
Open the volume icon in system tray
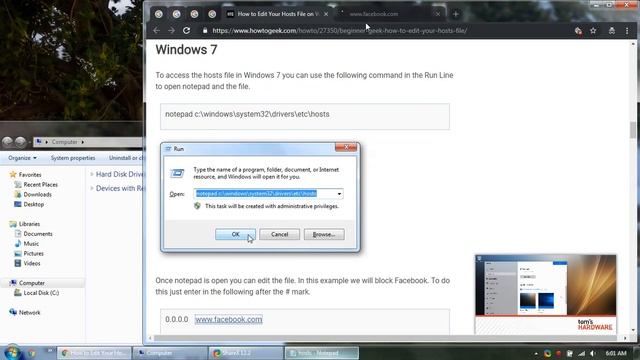[593, 353]
